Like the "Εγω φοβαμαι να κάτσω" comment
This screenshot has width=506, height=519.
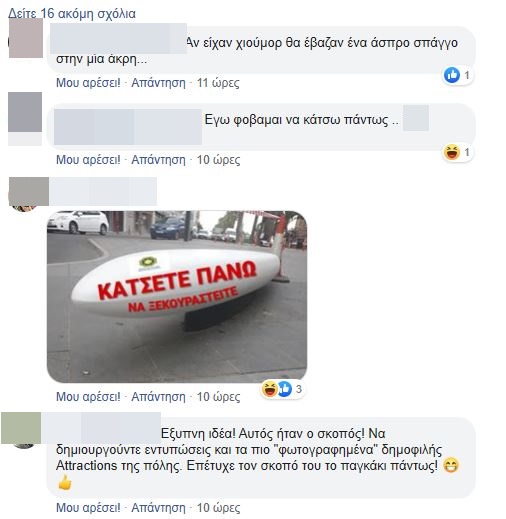(88, 160)
